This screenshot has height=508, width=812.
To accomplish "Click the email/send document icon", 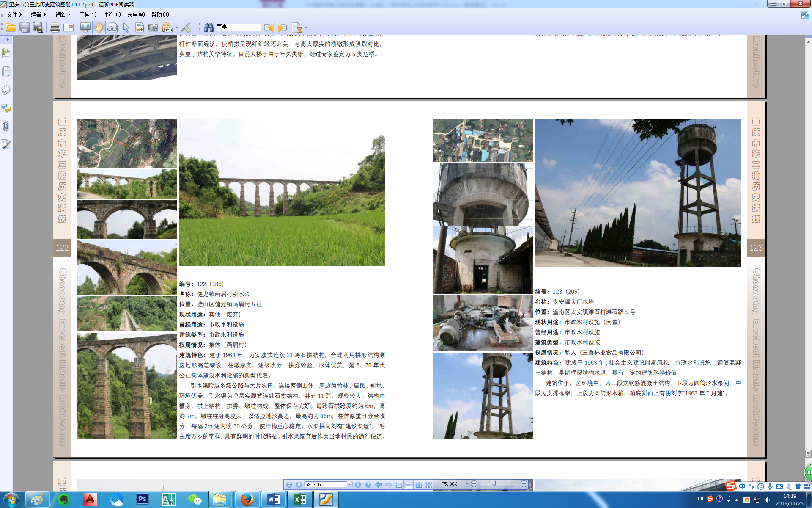I will pyautogui.click(x=69, y=28).
